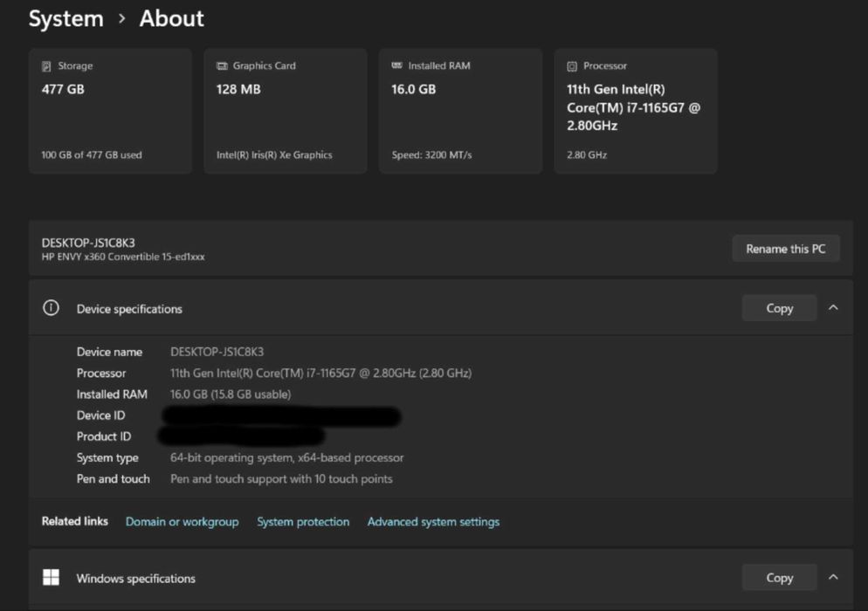Click the System type label
Viewport: 868px width, 611px height.
107,457
